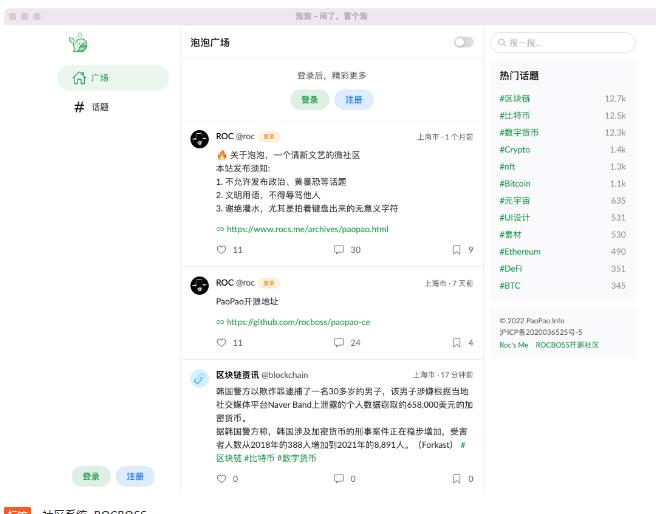Toggle the switch next to 泡泡广场
Viewport: 656px width, 514px height.
(x=463, y=42)
